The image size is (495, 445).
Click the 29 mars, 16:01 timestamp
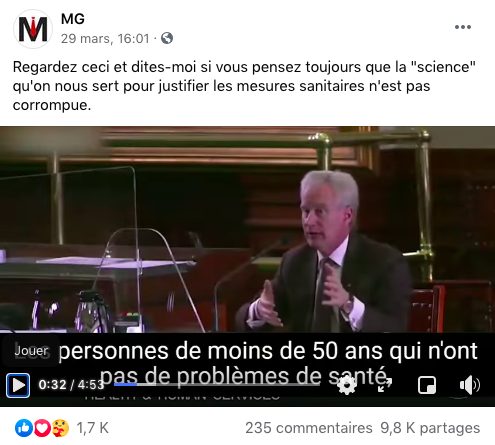(105, 39)
